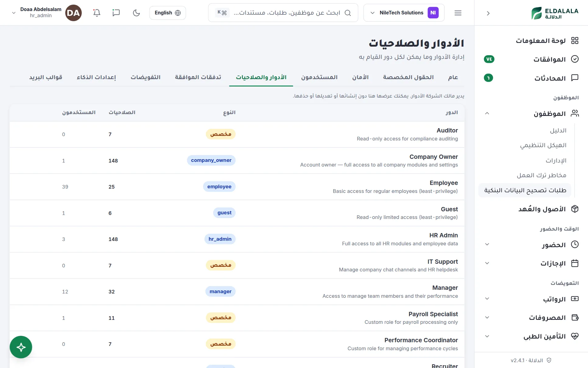Image resolution: width=588 pixels, height=368 pixels.
Task: Switch to الحقول المخصصة custom fields tab
Action: pyautogui.click(x=408, y=77)
